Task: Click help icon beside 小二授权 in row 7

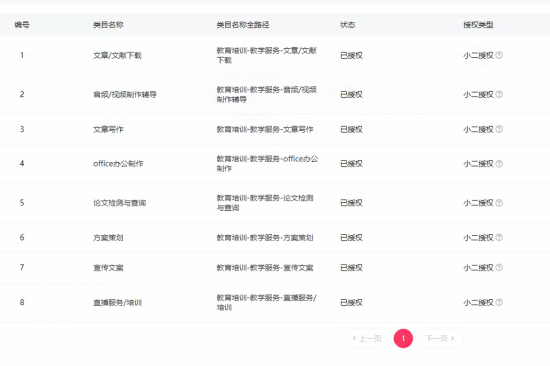Action: pyautogui.click(x=499, y=267)
